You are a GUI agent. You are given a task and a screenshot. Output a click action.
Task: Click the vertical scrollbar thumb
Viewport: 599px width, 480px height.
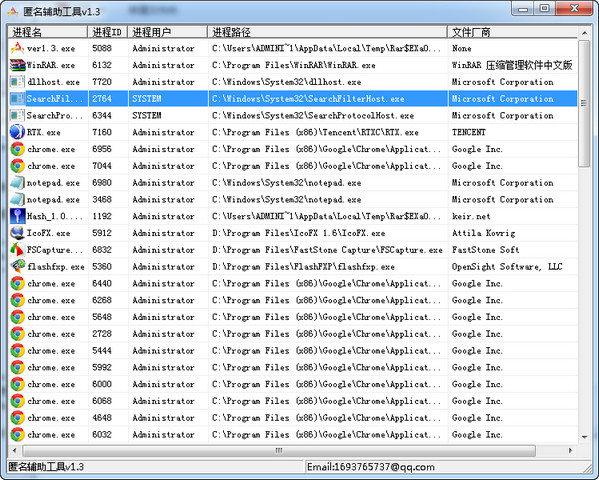point(584,103)
